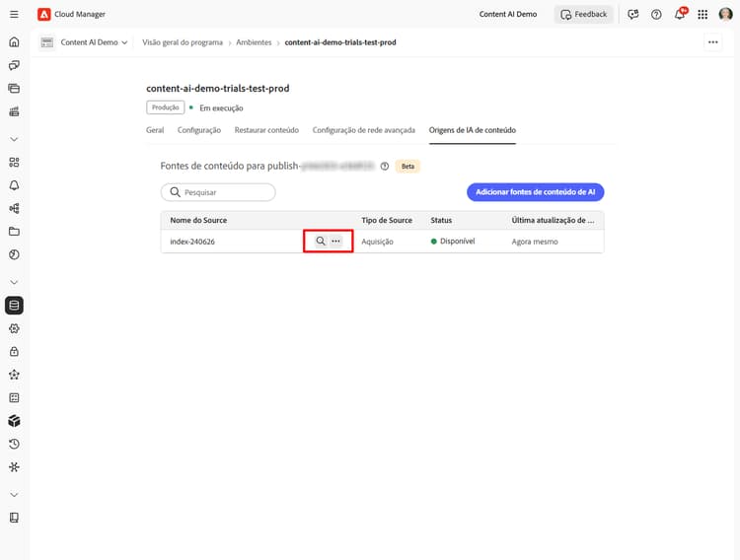The height and width of the screenshot is (560, 740).
Task: Open the padlock sidebar icon
Action: coord(14,351)
